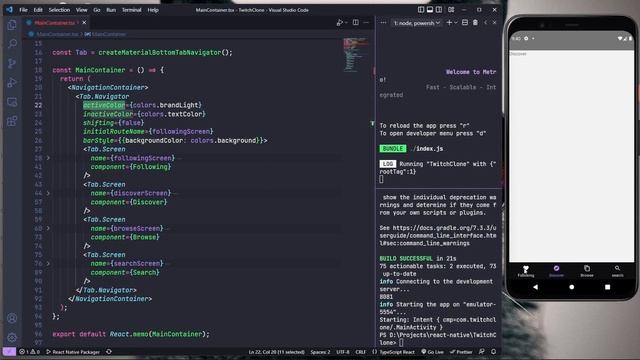
Task: Open the Run and Debug view
Action: (12, 82)
